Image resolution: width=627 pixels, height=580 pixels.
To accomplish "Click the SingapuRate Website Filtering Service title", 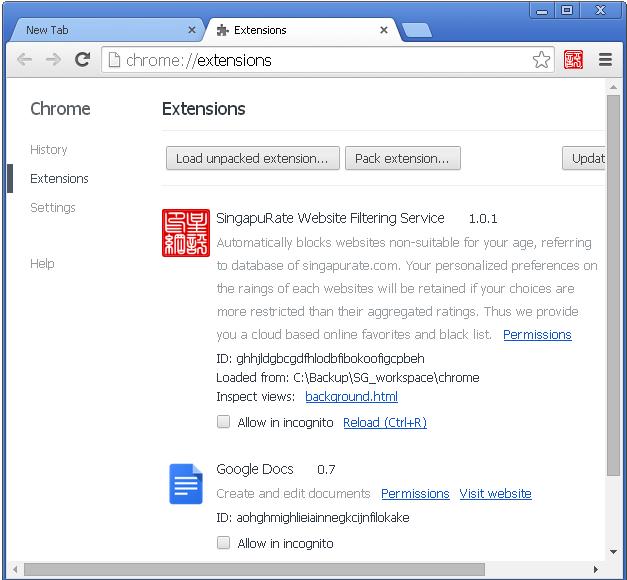I will (x=330, y=218).
